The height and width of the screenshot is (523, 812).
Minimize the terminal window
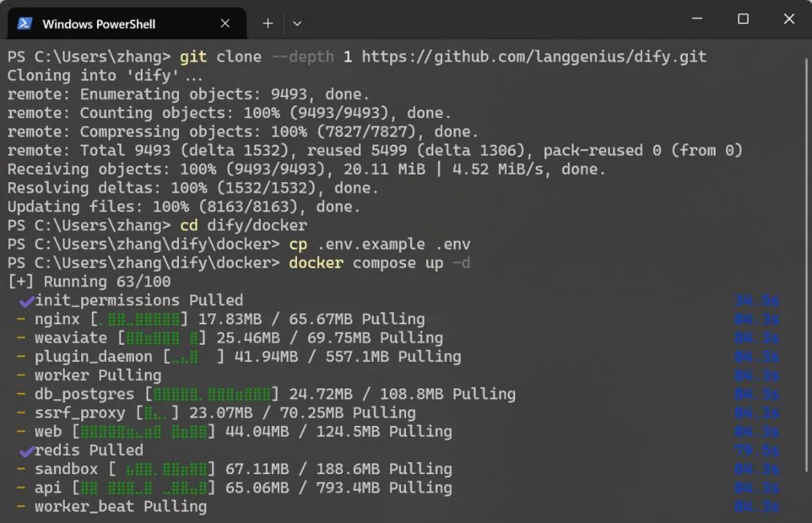[697, 19]
